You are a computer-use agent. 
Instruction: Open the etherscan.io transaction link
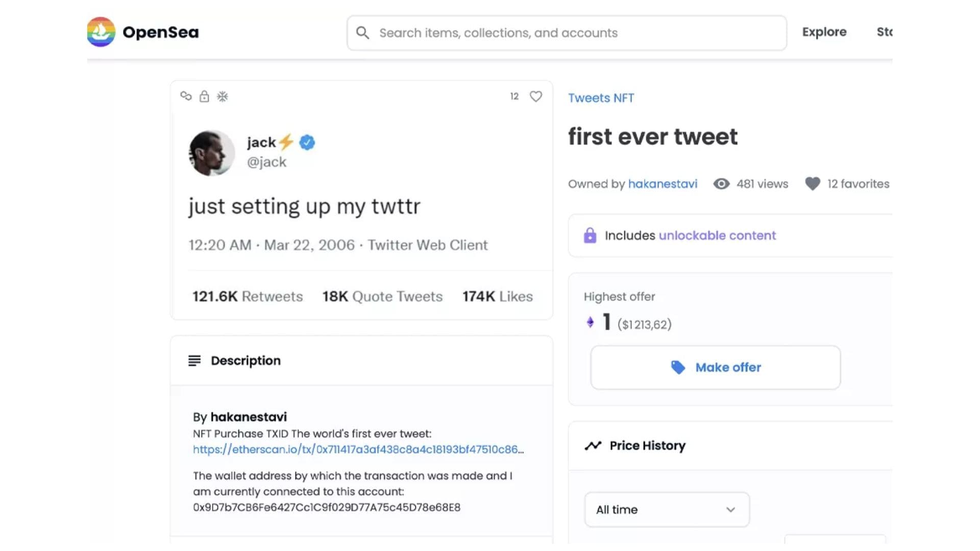pyautogui.click(x=358, y=449)
